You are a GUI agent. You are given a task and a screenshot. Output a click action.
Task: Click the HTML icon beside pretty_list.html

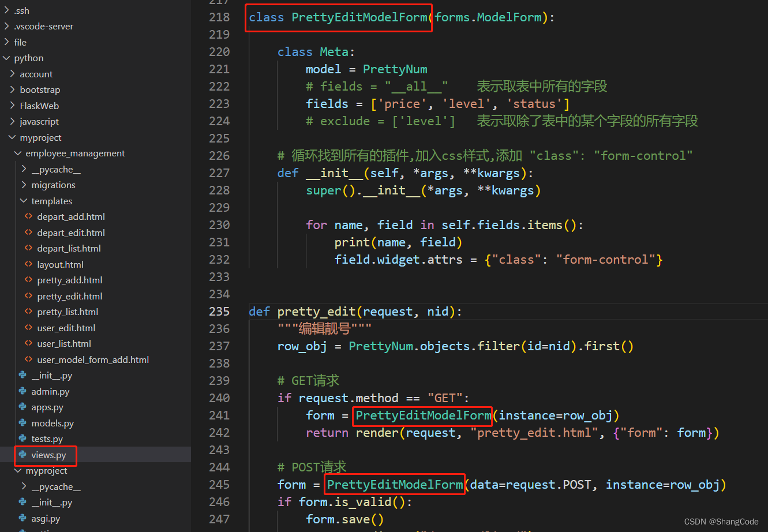coord(28,312)
